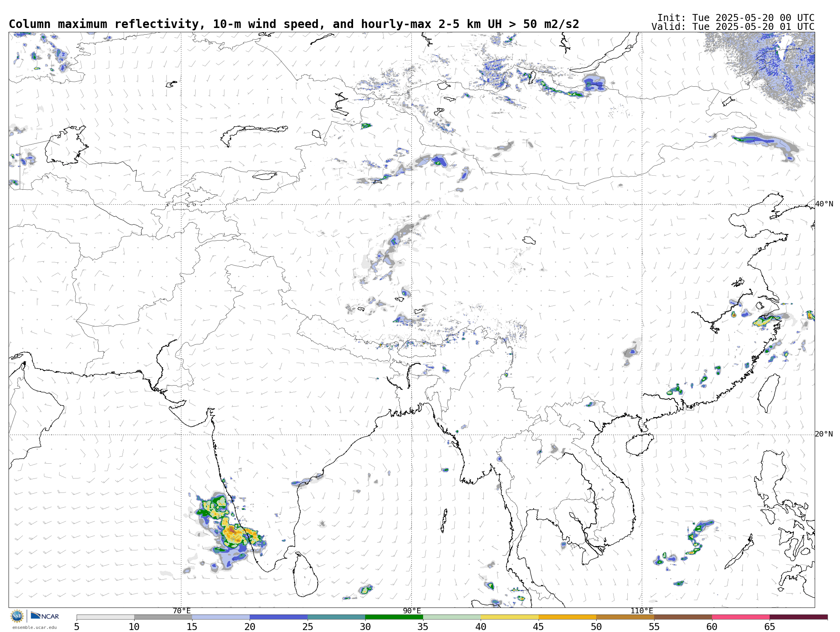Viewport: 840px width, 632px height.
Task: Choose the teal 25–30 colorbar swatch
Action: (x=336, y=617)
